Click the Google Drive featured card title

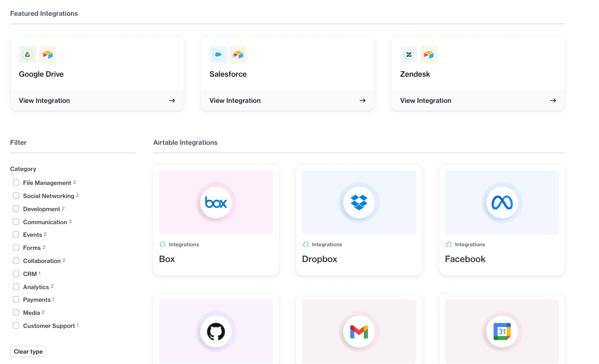(41, 74)
